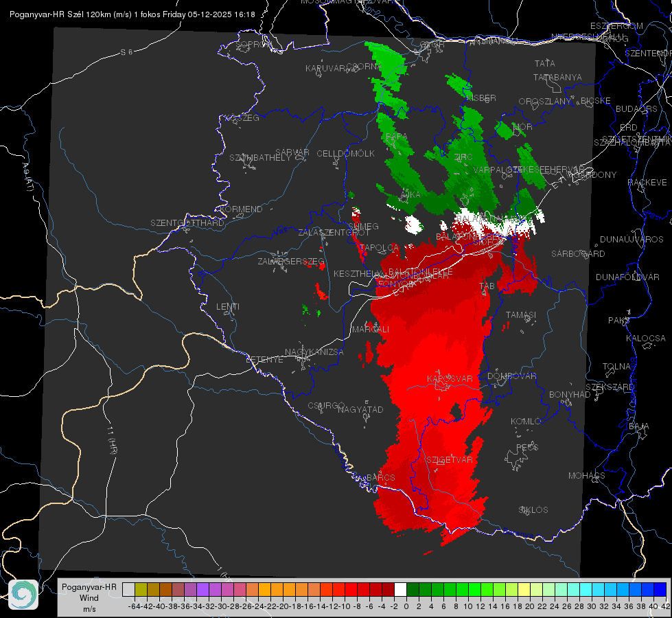Viewport: 672px width, 618px height.
Task: Click the DOMBOVAR label
Action: [x=512, y=376]
